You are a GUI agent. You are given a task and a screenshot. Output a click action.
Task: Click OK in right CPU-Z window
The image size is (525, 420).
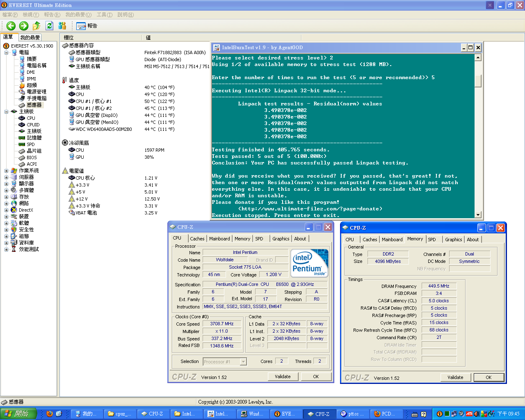coord(488,377)
